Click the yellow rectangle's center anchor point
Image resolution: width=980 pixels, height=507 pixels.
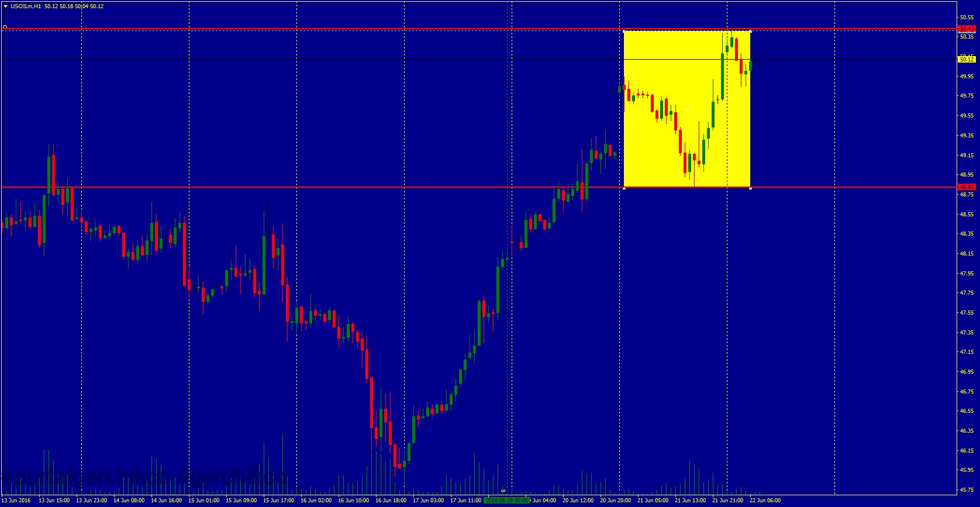click(x=687, y=109)
